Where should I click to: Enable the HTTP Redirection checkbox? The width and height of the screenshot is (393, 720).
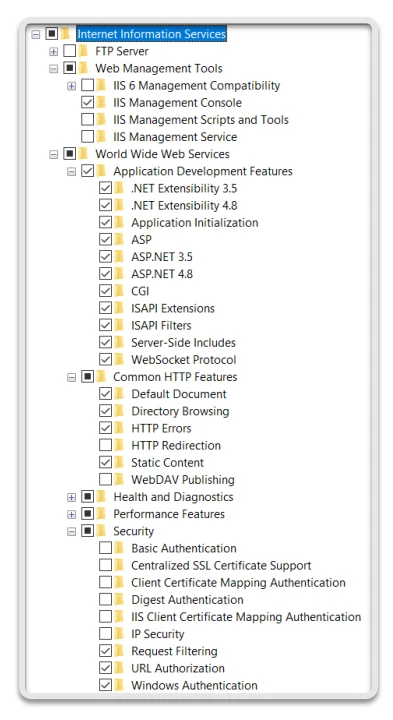106,445
